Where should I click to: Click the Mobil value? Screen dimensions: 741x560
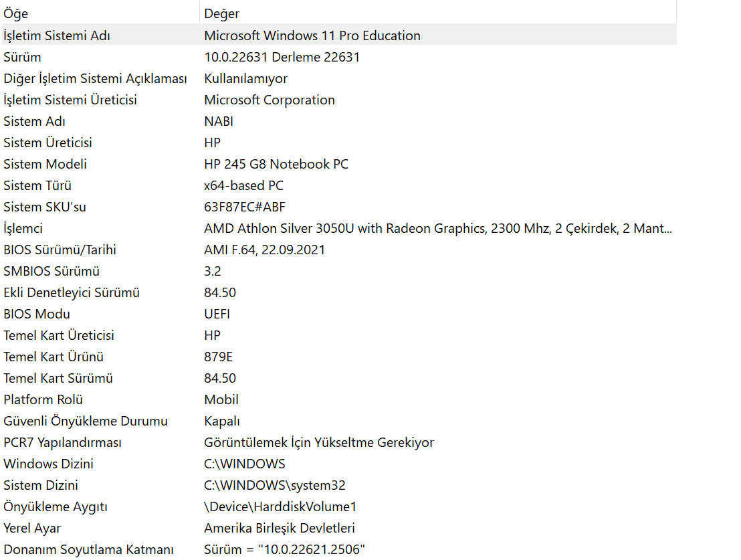(221, 399)
